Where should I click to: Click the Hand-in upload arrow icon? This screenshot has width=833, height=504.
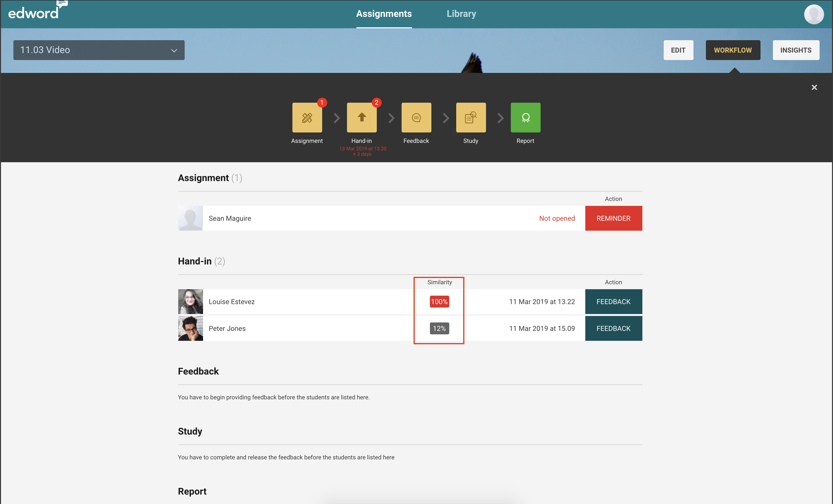point(361,118)
